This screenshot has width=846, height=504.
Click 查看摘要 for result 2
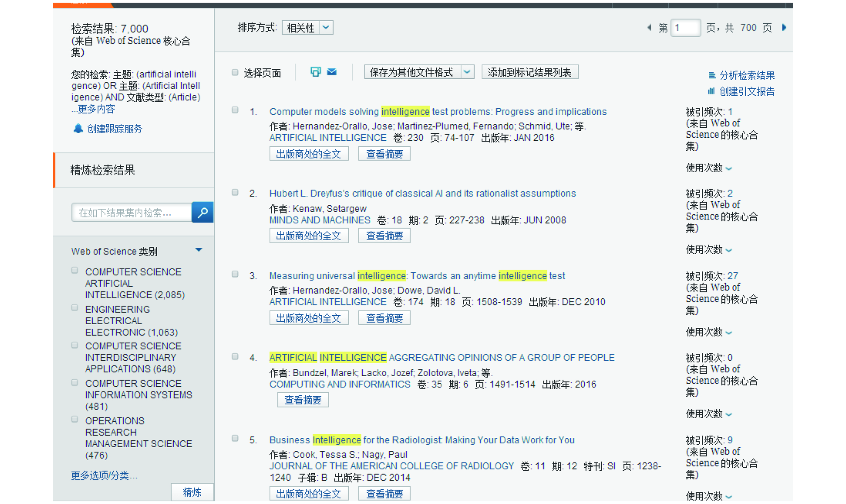click(x=385, y=236)
